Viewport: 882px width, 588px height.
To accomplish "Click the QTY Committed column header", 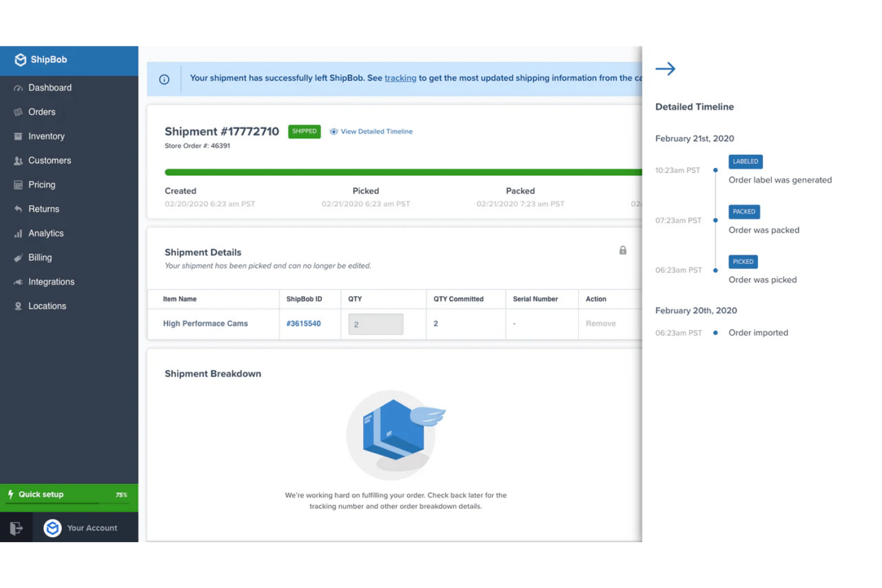I will 458,299.
